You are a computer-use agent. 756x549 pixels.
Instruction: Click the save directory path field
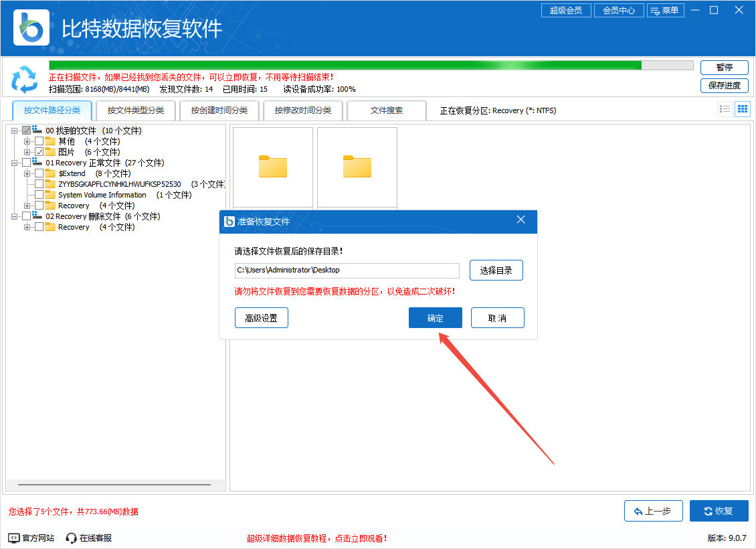[x=347, y=270]
